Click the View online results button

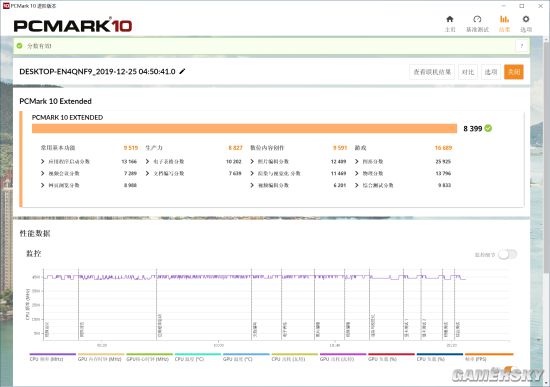[432, 72]
